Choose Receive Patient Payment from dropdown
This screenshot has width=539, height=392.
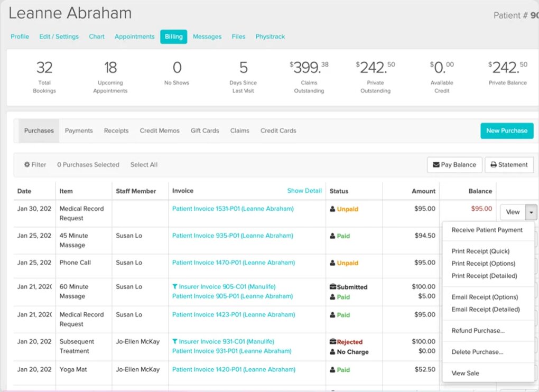[x=487, y=230]
